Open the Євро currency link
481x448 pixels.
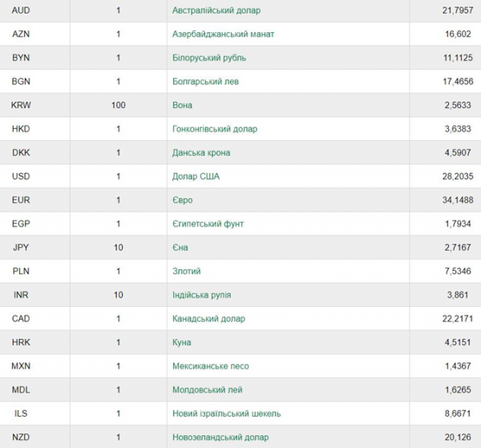pyautogui.click(x=183, y=200)
